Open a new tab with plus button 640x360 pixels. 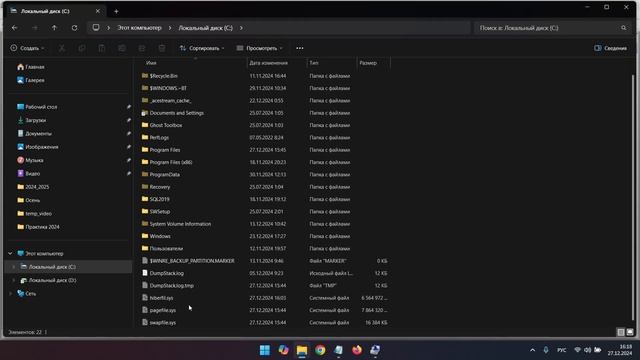click(116, 11)
